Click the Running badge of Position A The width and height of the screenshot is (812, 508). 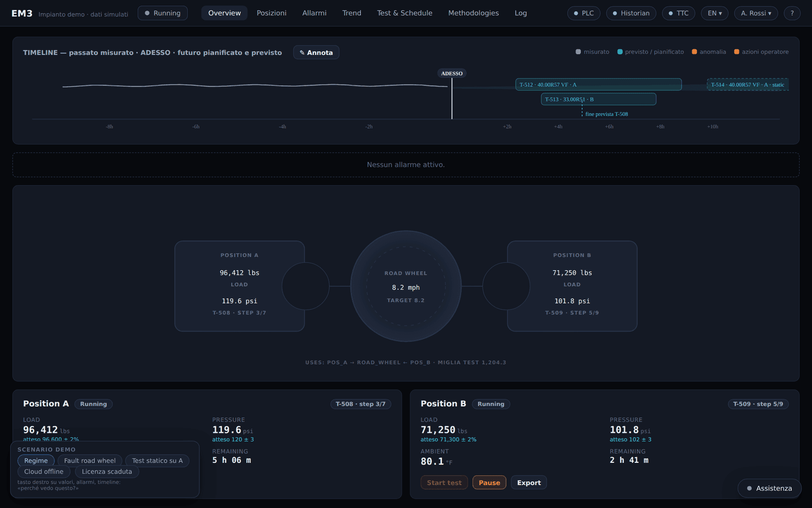coord(93,404)
